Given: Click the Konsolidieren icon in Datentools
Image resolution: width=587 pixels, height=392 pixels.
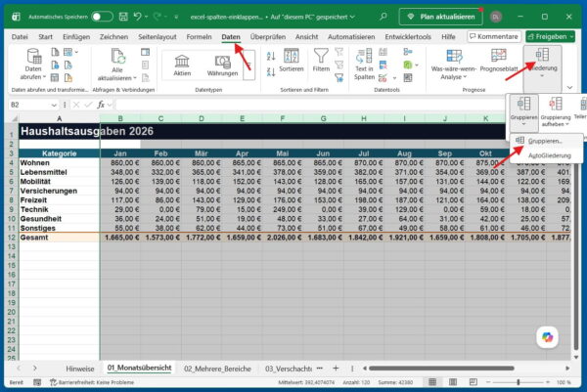Looking at the screenshot, I should click(x=408, y=52).
